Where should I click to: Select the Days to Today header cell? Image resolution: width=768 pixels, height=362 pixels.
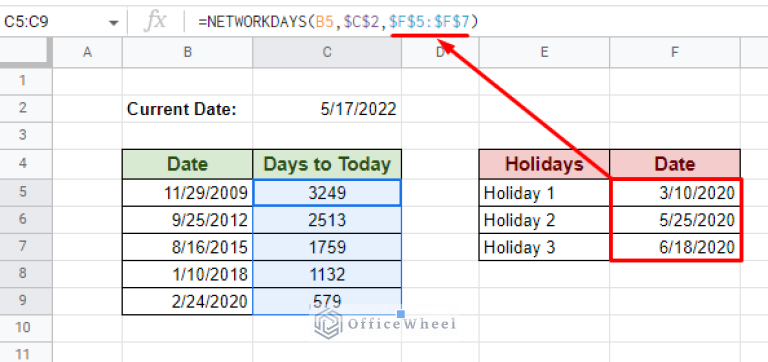327,164
